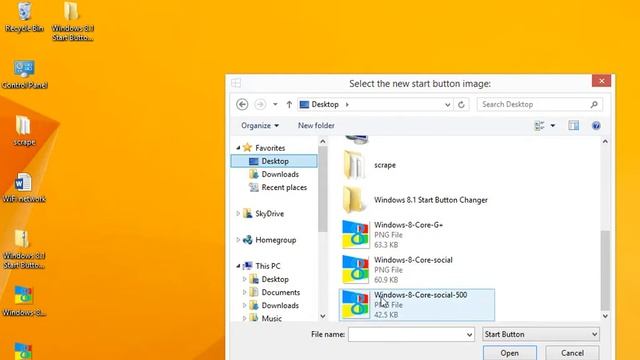This screenshot has width=640, height=360.
Task: Open recent locations dropdown arrow
Action: [x=275, y=104]
